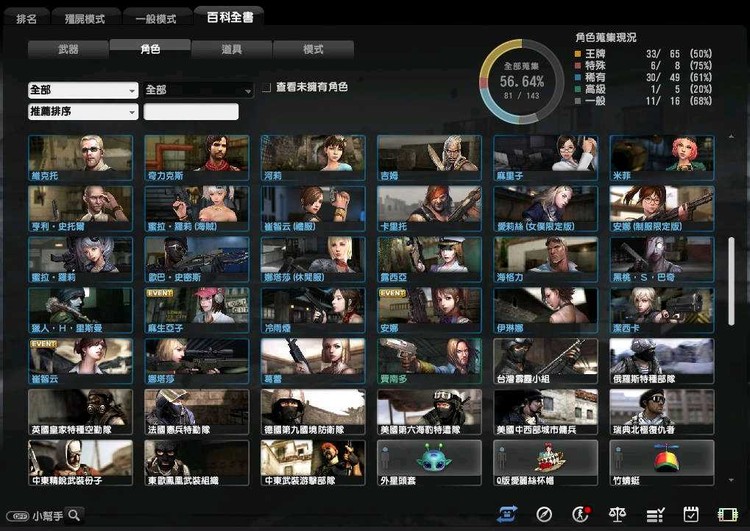Viewport: 750px width, 531px height.
Task: Open the second 全部 dropdown
Action: click(x=198, y=90)
